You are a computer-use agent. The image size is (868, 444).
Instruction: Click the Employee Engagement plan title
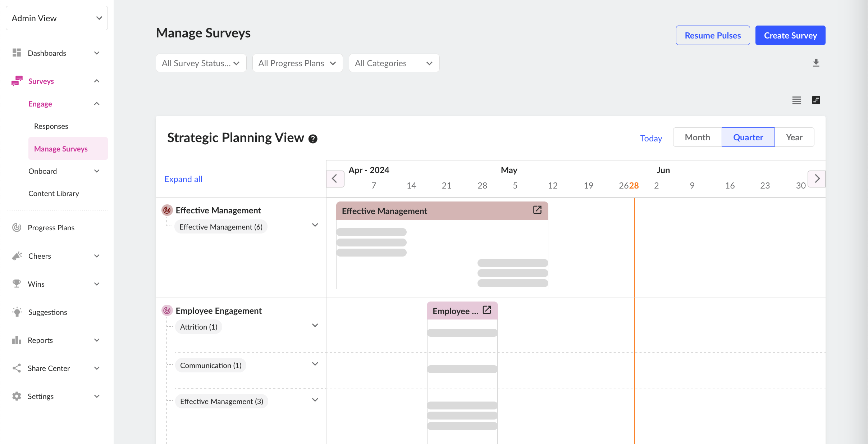point(219,311)
